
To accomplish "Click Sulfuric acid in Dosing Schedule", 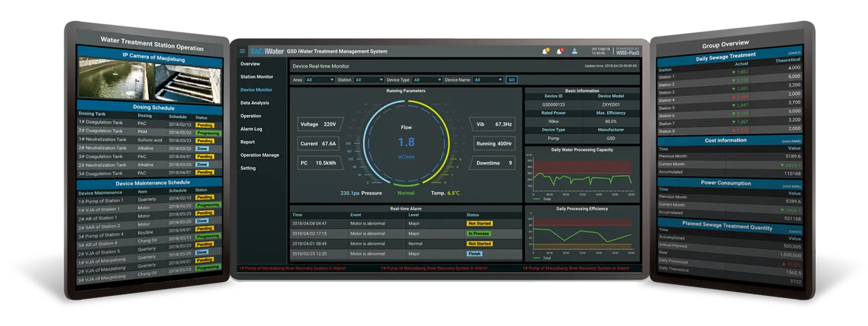I will click(x=149, y=140).
